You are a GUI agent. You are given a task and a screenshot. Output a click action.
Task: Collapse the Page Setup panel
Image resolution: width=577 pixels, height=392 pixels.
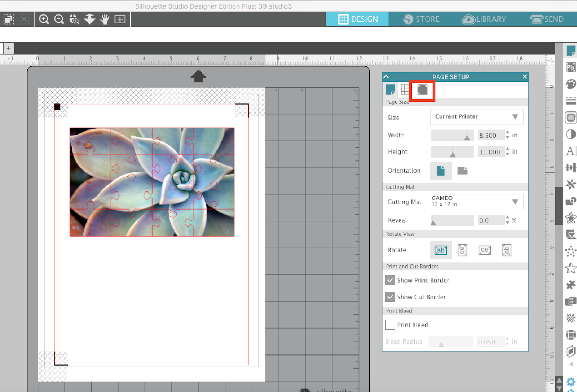pos(386,76)
